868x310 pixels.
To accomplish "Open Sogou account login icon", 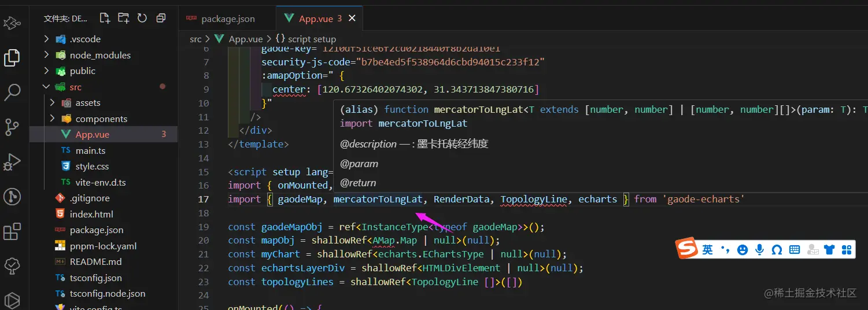I will coord(812,250).
